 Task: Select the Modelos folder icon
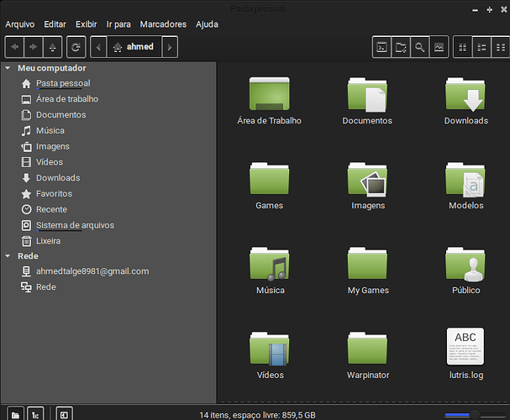point(465,179)
